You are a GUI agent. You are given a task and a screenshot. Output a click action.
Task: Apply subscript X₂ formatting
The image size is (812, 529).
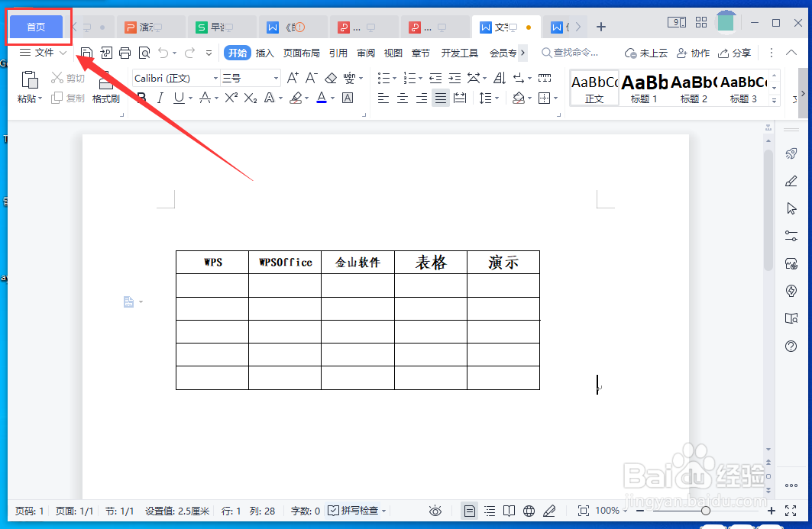[x=251, y=98]
